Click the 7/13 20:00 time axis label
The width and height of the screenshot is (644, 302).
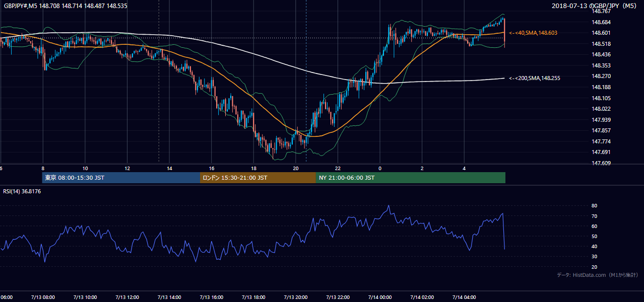(295, 297)
